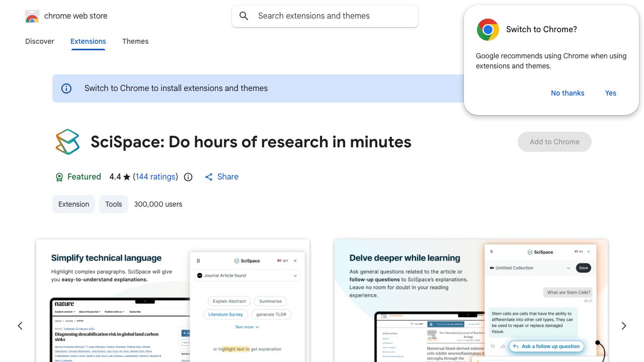Click the 4.4 rating value
This screenshot has height=362, width=644.
[115, 177]
